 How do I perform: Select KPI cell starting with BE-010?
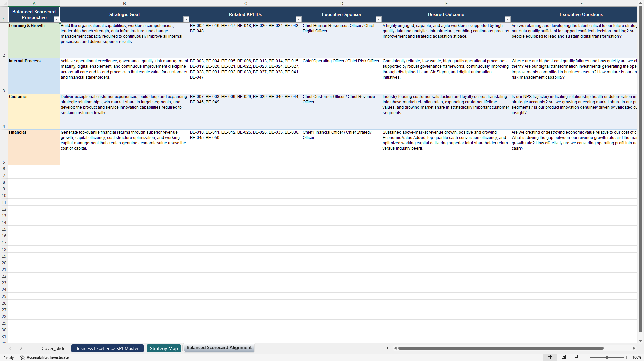click(x=246, y=147)
